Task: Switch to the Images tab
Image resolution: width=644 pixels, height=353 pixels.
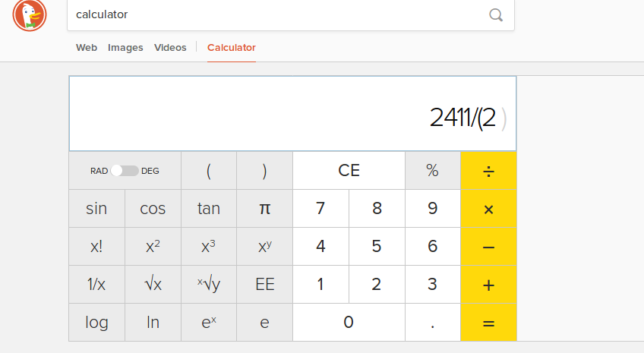Action: click(125, 48)
